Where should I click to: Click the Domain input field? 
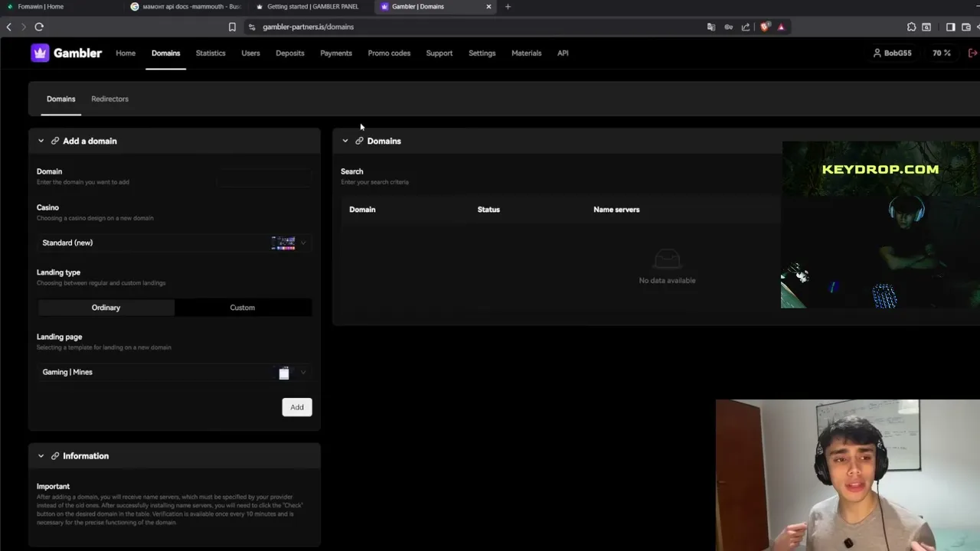(264, 178)
